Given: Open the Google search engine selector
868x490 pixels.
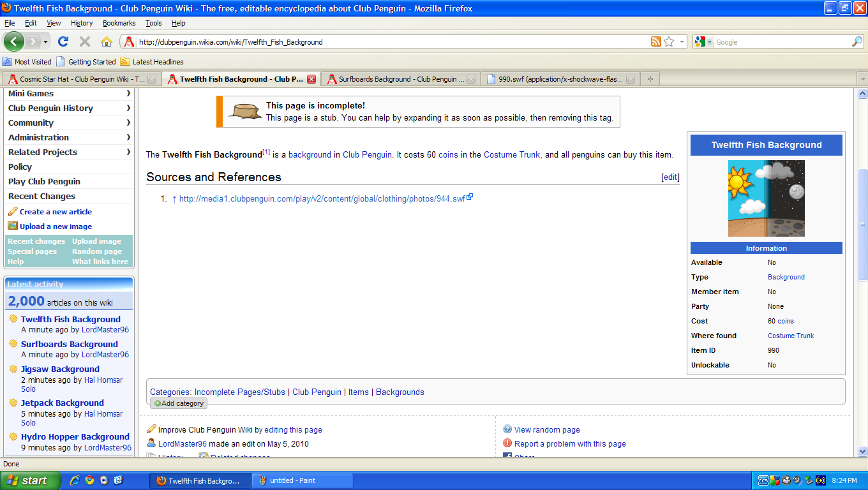Looking at the screenshot, I should (x=703, y=41).
